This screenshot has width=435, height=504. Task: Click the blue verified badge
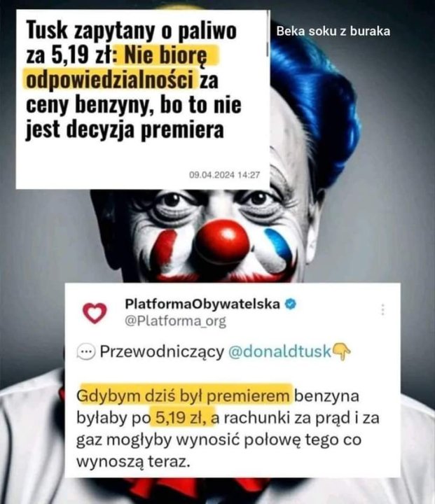click(291, 304)
